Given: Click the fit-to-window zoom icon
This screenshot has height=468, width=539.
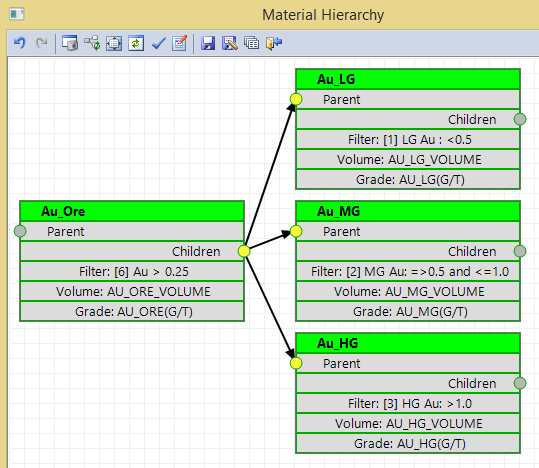Looking at the screenshot, I should [114, 43].
